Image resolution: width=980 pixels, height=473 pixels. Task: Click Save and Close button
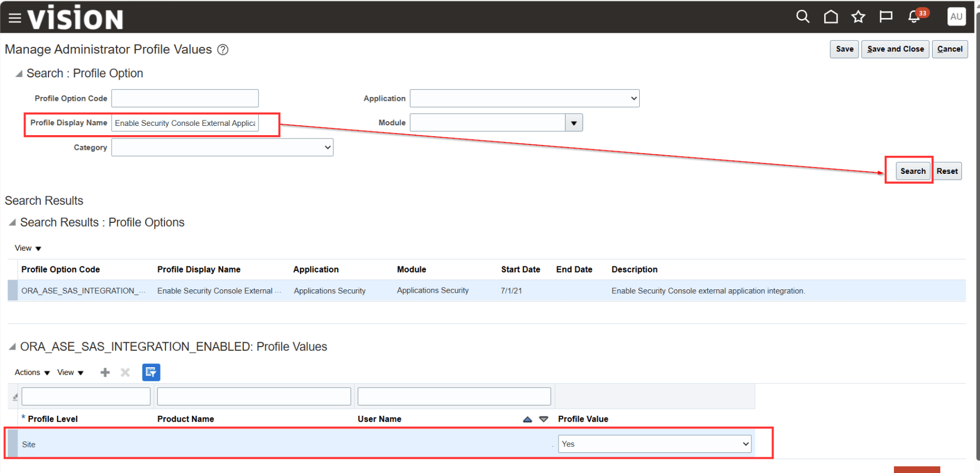(x=895, y=49)
